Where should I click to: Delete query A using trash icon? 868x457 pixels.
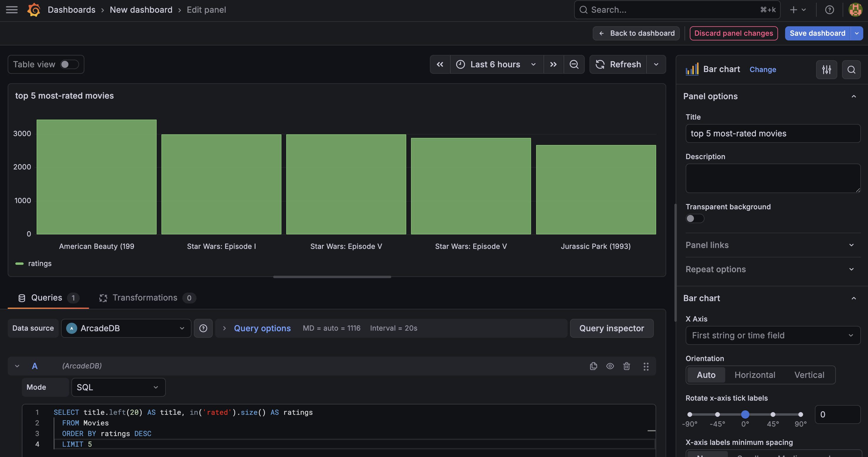[x=627, y=366]
